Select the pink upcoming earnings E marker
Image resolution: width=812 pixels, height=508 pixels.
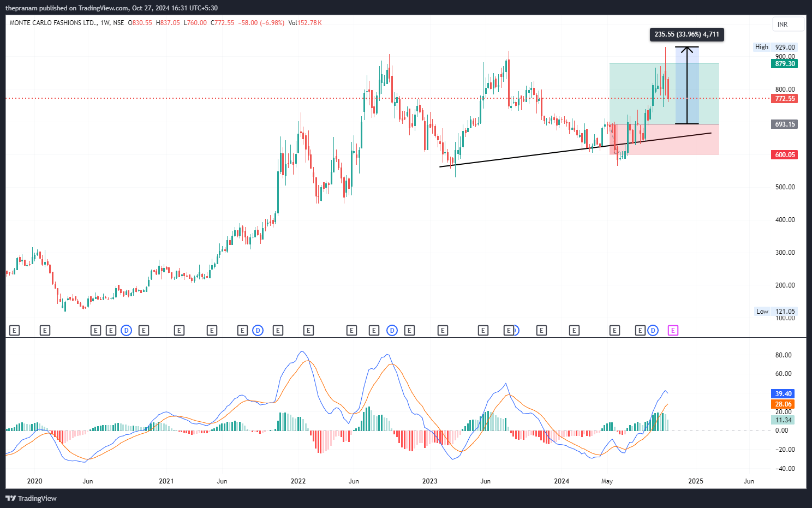pyautogui.click(x=673, y=331)
